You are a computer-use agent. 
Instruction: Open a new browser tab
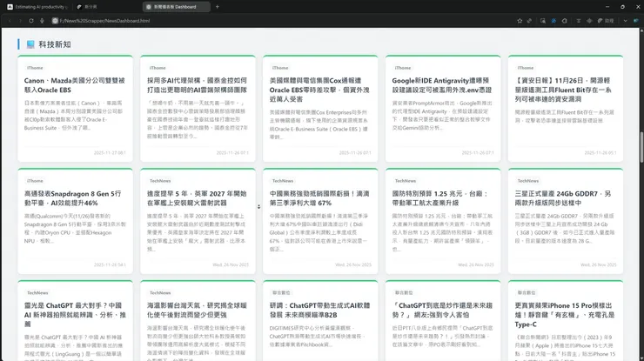point(218,7)
